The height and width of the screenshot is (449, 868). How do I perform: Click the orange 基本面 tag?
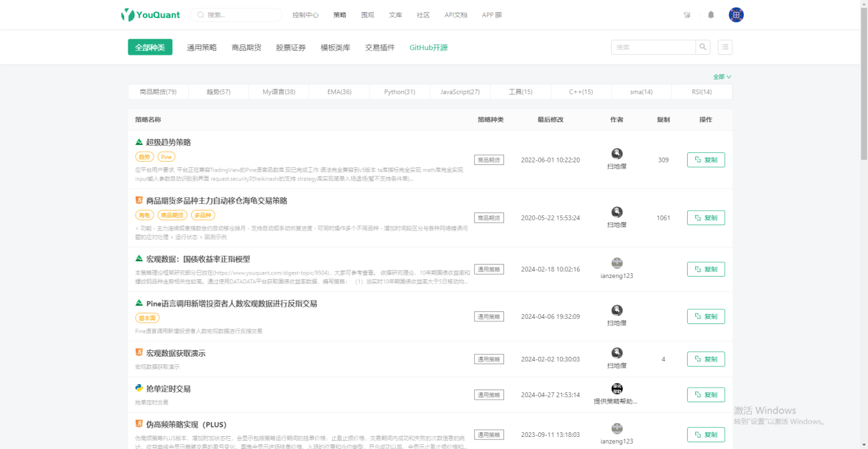147,318
